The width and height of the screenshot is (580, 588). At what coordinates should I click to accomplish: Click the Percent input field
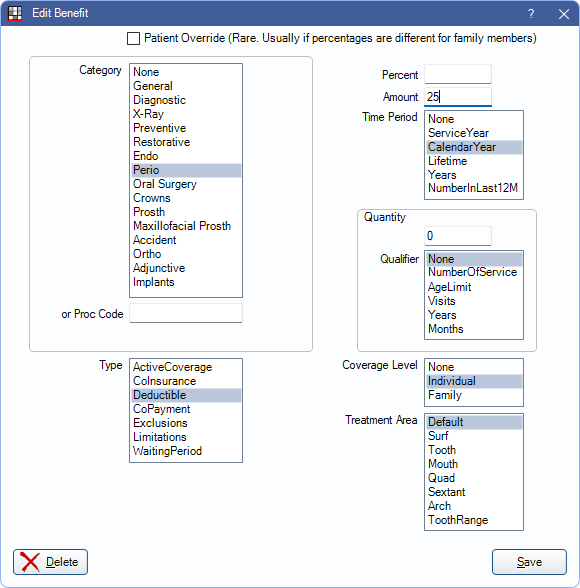[458, 74]
